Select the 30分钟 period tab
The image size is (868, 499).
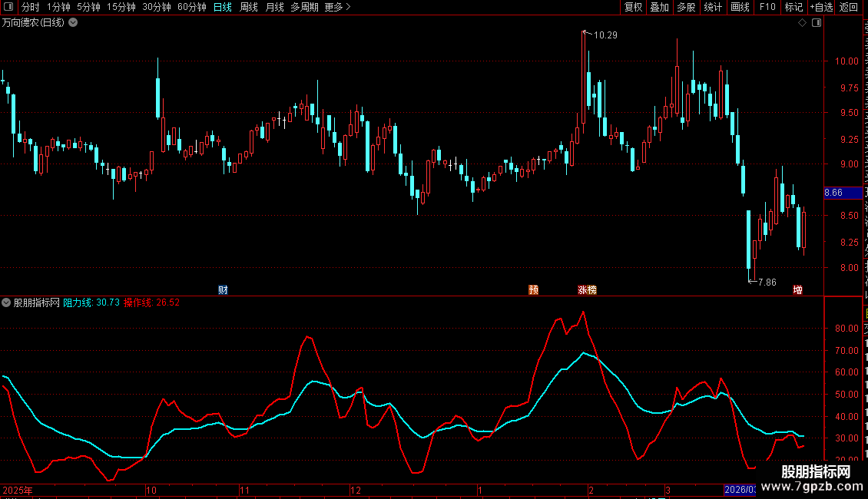click(x=157, y=7)
